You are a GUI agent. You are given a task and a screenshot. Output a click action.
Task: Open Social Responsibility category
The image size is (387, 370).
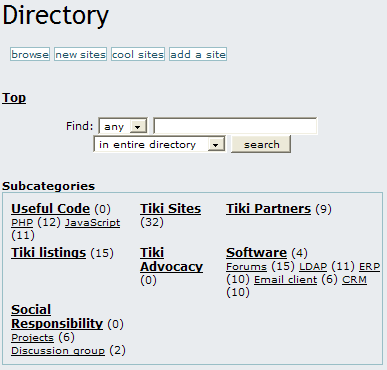point(57,317)
